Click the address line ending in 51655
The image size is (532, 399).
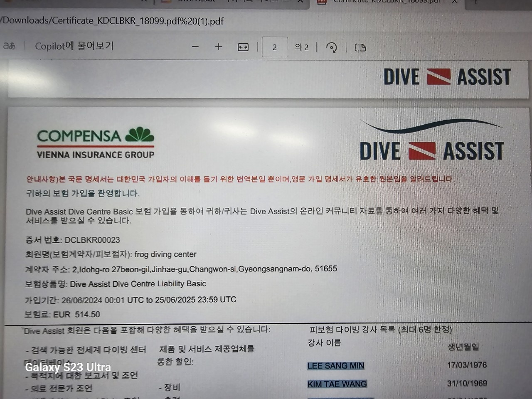181,269
